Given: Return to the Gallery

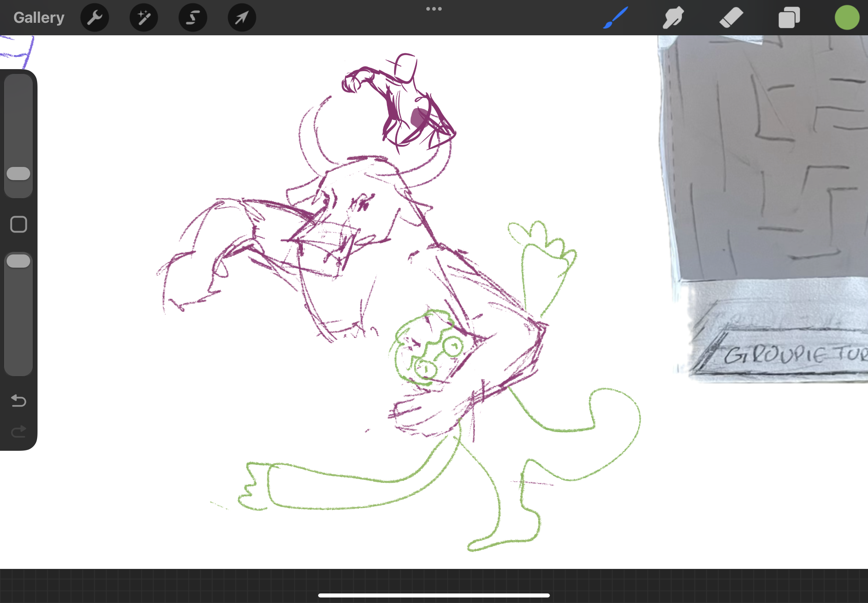Looking at the screenshot, I should [39, 17].
